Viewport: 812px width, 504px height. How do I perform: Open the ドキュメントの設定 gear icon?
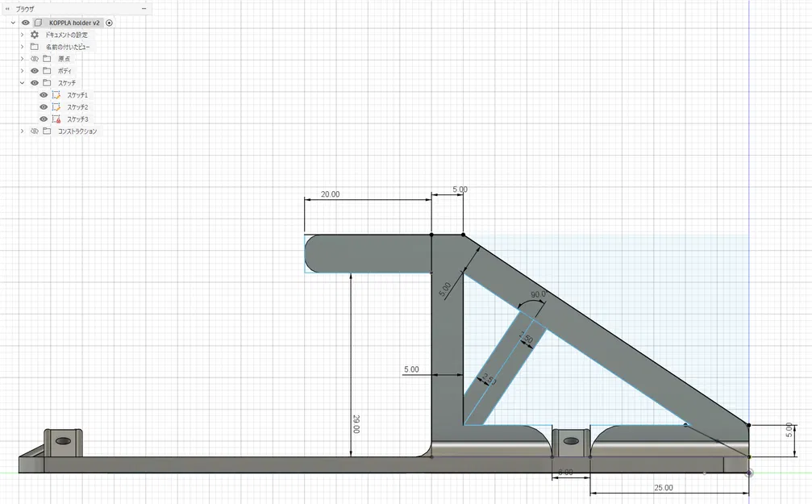coord(35,35)
